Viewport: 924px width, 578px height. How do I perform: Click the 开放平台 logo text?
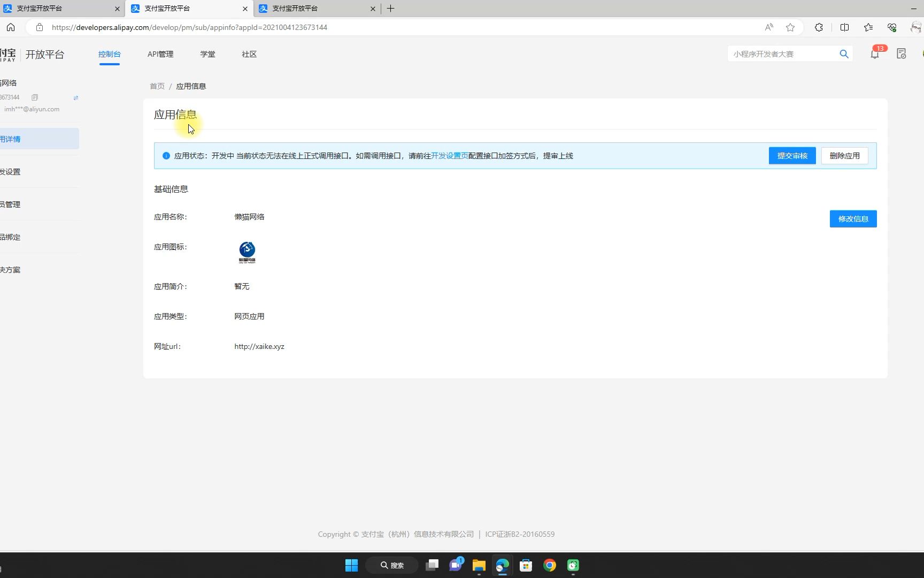click(x=45, y=55)
